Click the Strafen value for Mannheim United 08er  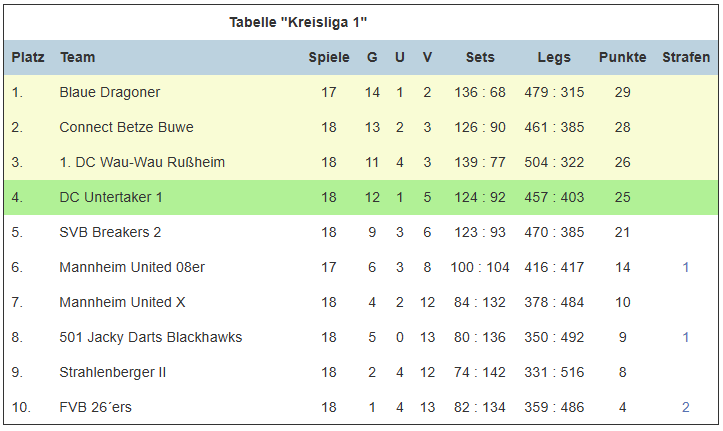click(686, 267)
